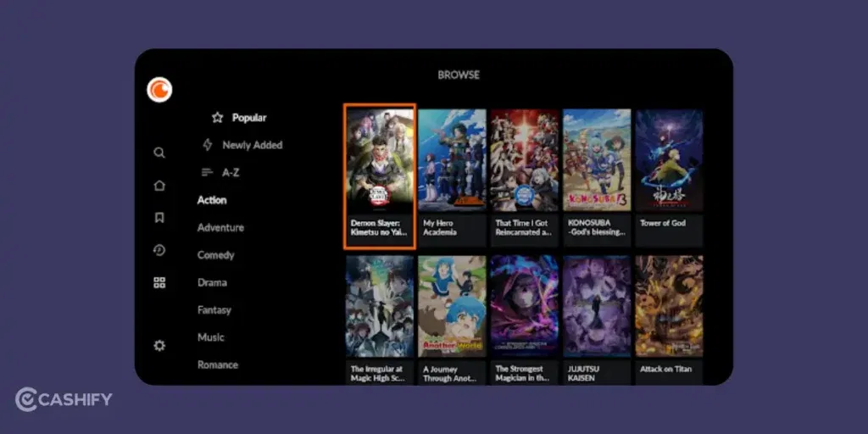Click the KONOSUBA -God's blessing title text
The height and width of the screenshot is (434, 868).
coord(597,227)
